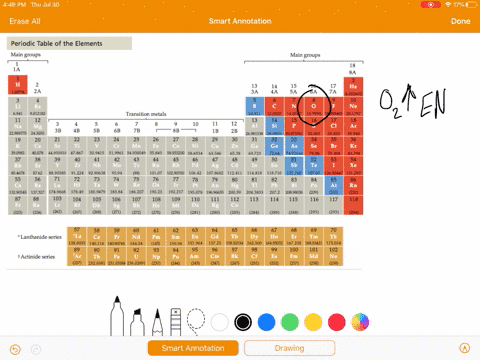
Task: Choose the white color swatch
Action: coord(220,322)
